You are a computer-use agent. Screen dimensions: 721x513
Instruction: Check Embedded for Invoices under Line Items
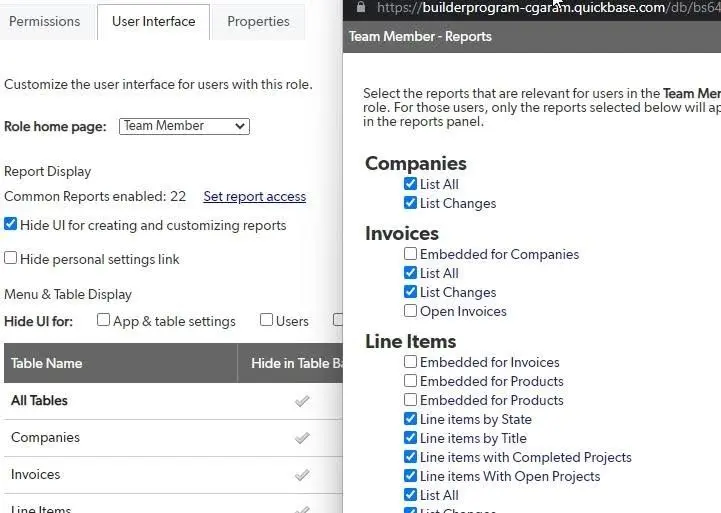click(x=410, y=362)
